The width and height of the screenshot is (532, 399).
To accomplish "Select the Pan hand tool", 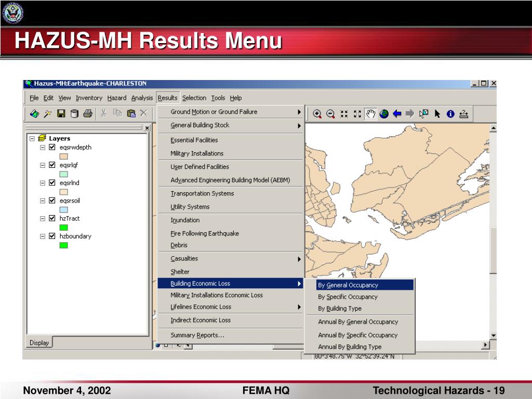I will coord(370,114).
